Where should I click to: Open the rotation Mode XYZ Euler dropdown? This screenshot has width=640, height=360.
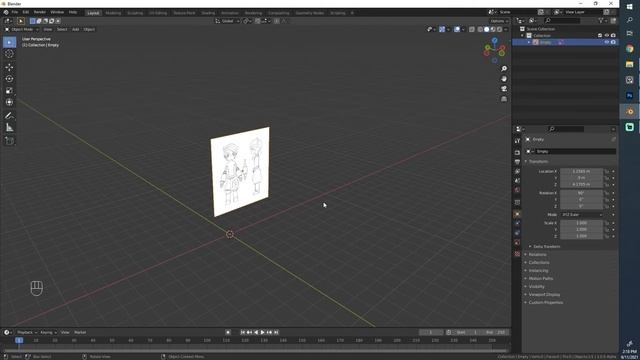coord(582,215)
